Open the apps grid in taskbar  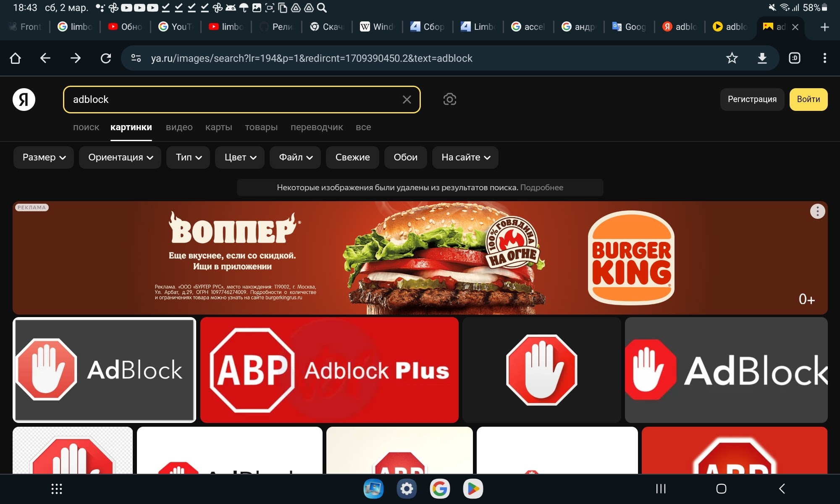coord(57,489)
